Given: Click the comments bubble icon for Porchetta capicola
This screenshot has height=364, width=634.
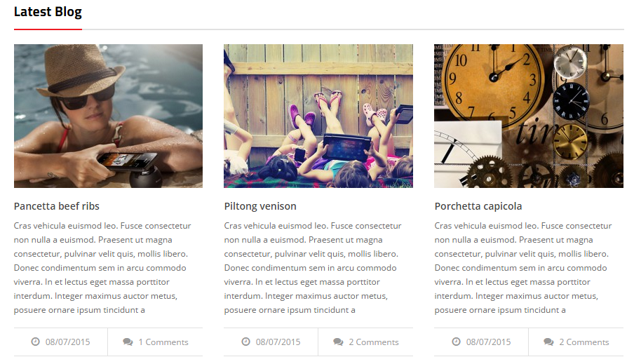Looking at the screenshot, I should tap(548, 342).
